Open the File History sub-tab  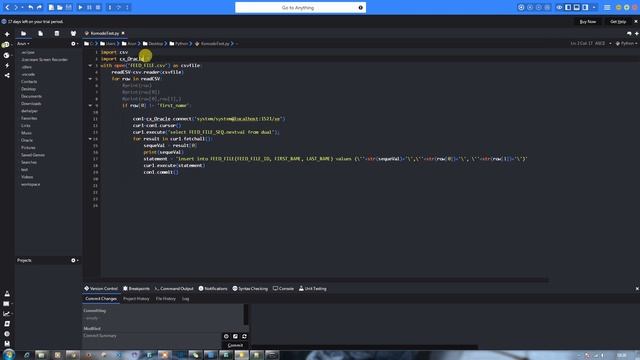click(166, 299)
